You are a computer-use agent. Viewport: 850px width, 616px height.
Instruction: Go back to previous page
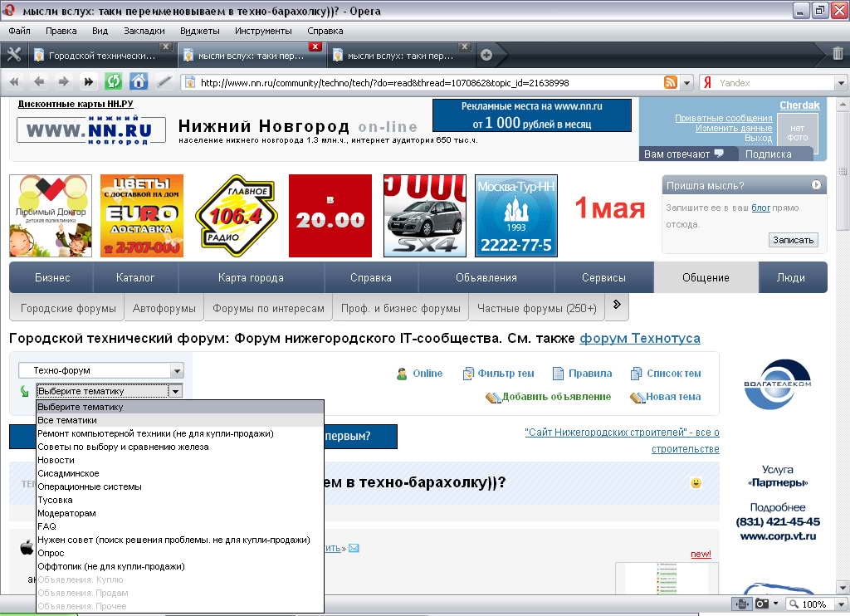pos(38,82)
